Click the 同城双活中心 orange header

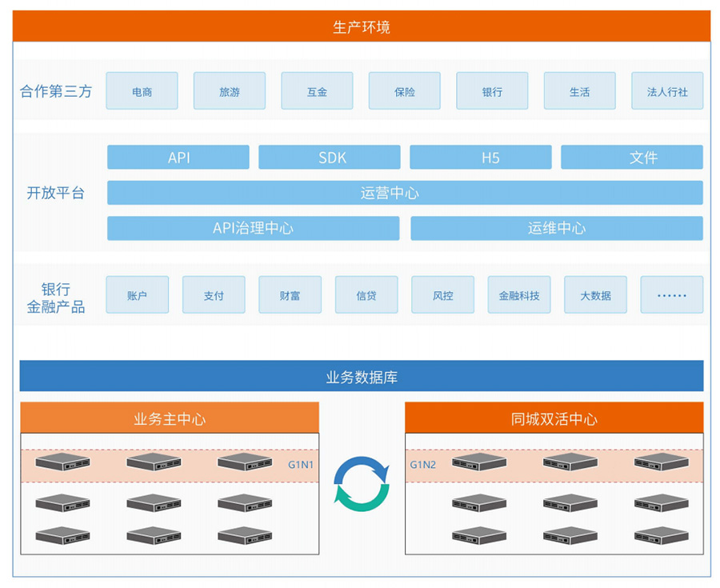554,418
